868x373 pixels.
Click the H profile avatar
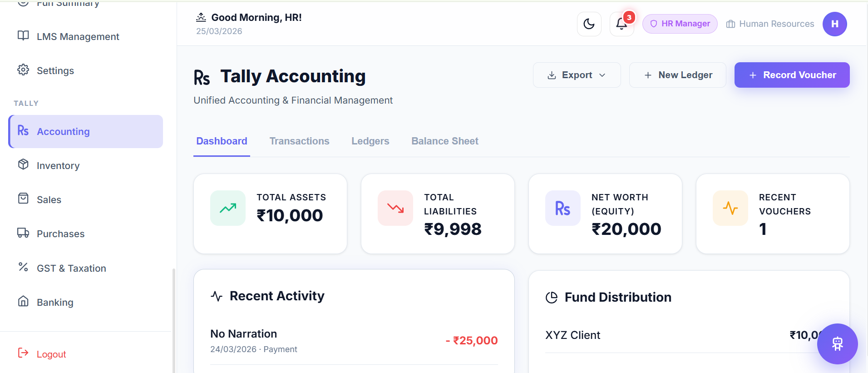pos(834,24)
